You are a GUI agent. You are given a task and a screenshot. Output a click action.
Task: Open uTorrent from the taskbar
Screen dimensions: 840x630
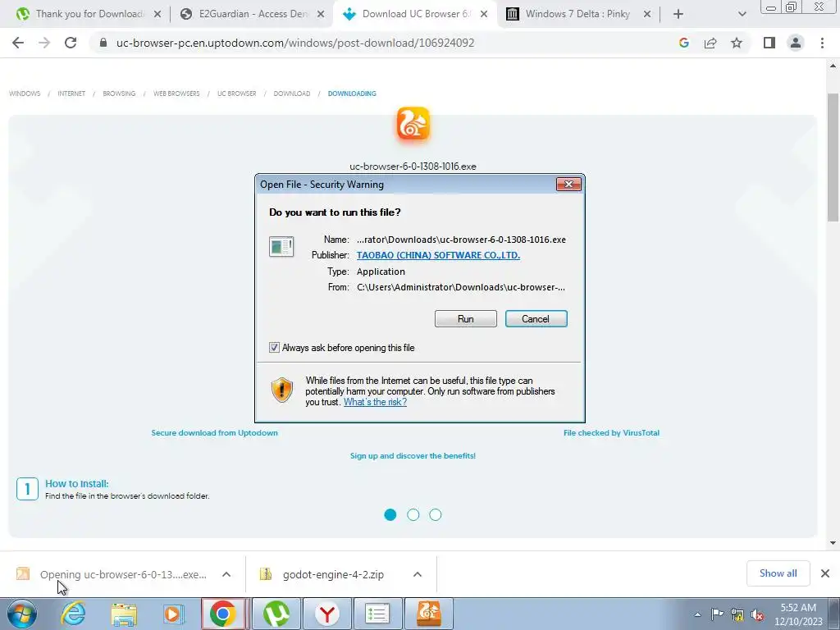point(276,614)
